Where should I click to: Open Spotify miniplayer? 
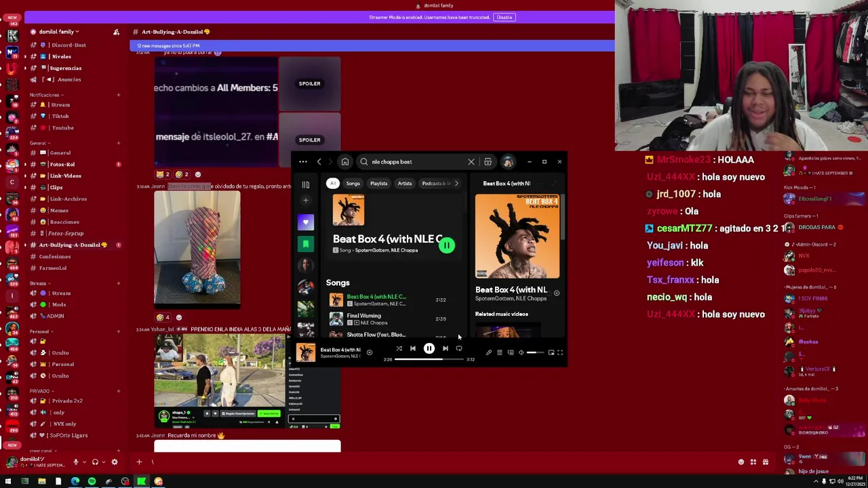[x=551, y=352]
